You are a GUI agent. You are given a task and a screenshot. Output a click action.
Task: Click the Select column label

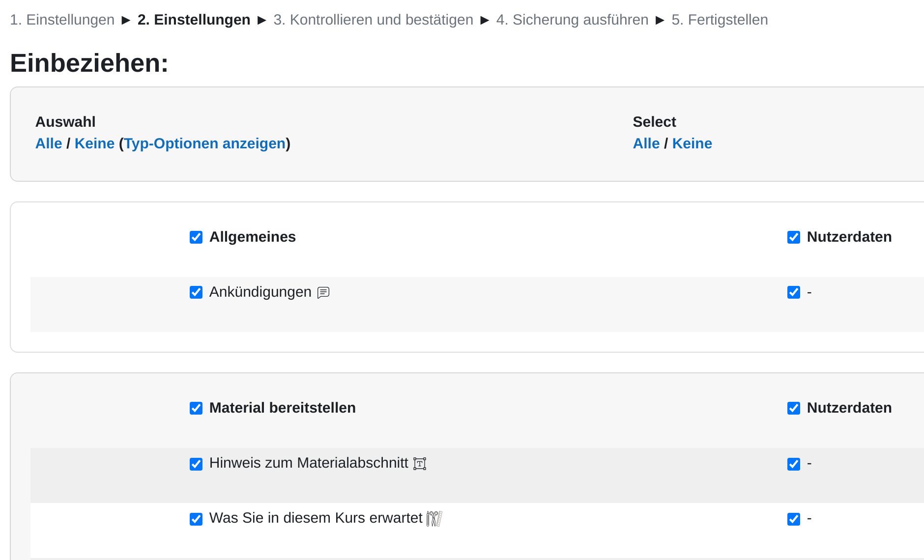[x=654, y=122]
